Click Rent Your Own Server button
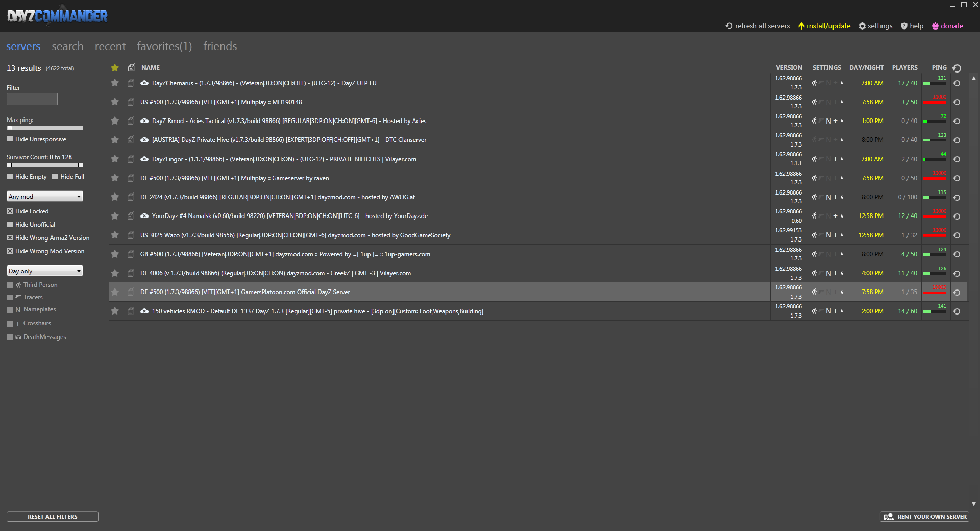The height and width of the screenshot is (531, 980). [x=925, y=517]
